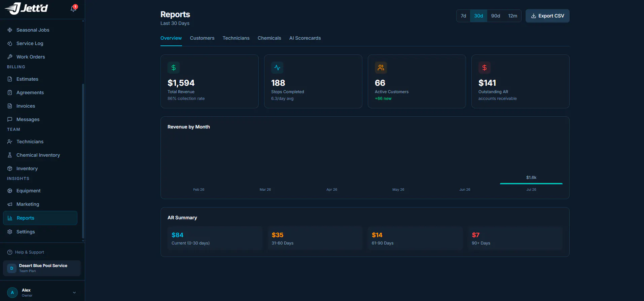
Task: Switch to the Technicians report tab
Action: 236,38
